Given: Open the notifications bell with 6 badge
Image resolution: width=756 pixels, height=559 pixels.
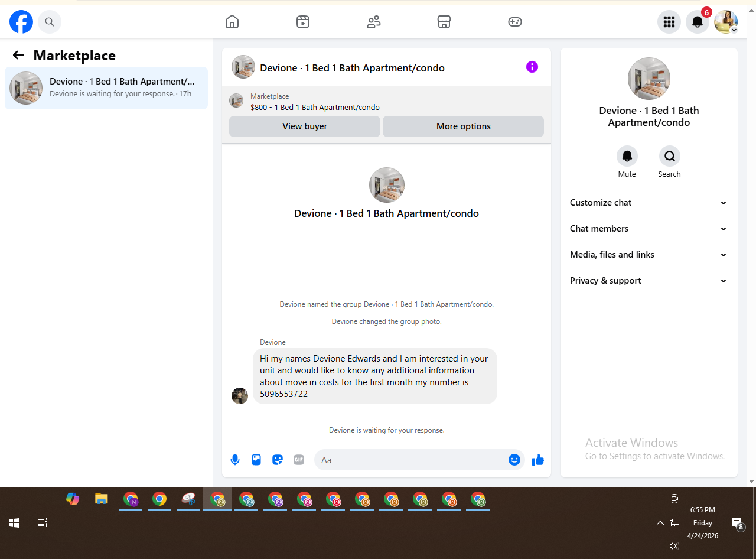Looking at the screenshot, I should [x=698, y=22].
